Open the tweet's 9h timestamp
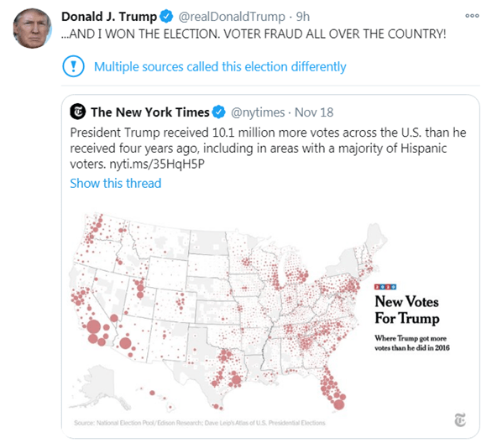 [x=303, y=16]
